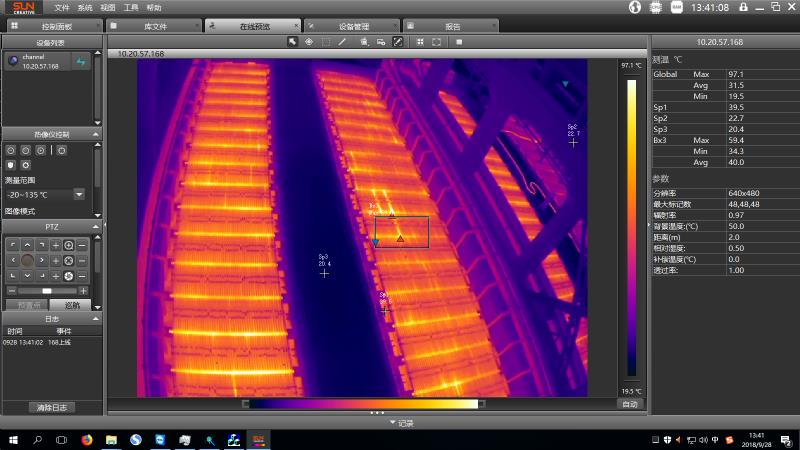800x450 pixels.
Task: Expand the 记录 panel at the bottom
Action: 400,423
